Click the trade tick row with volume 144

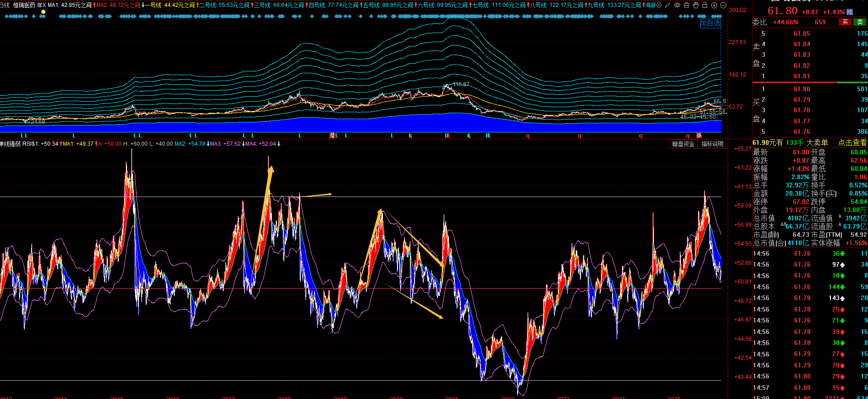click(x=810, y=287)
